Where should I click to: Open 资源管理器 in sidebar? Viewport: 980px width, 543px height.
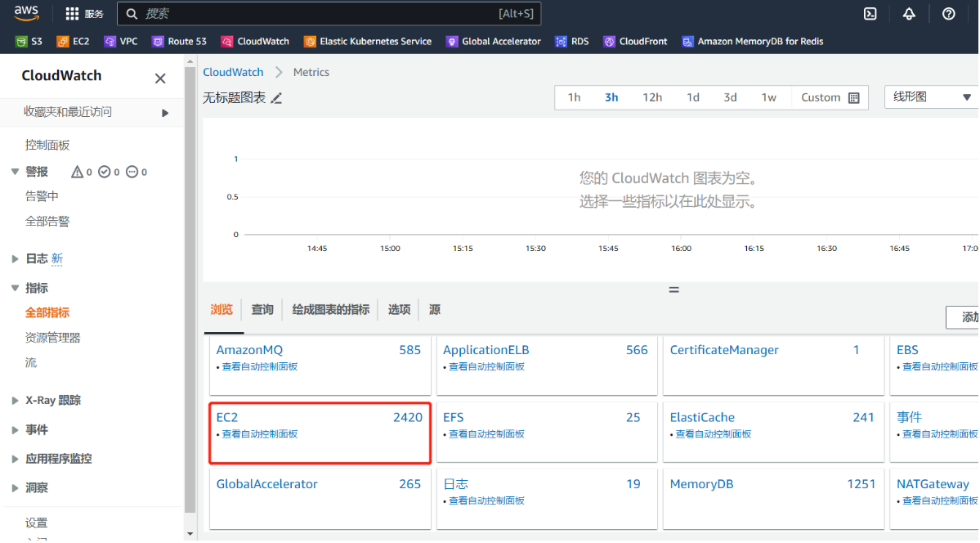pos(52,338)
